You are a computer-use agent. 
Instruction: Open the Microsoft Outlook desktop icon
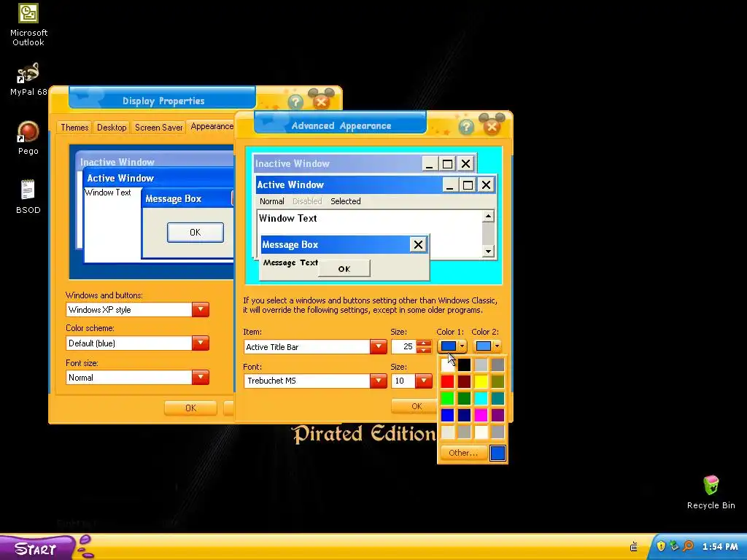pyautogui.click(x=28, y=24)
